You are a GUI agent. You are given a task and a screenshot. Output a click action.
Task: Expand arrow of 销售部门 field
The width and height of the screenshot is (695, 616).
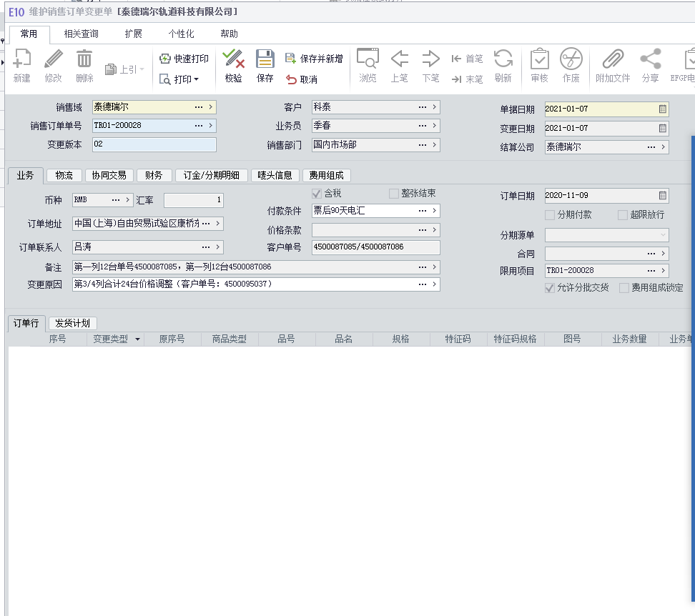pyautogui.click(x=435, y=145)
